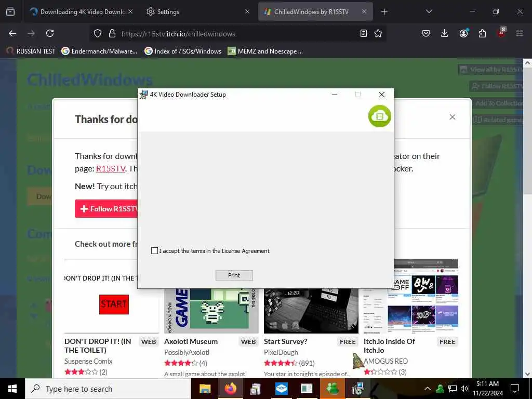Click the tracking protection shield icon

(98, 34)
